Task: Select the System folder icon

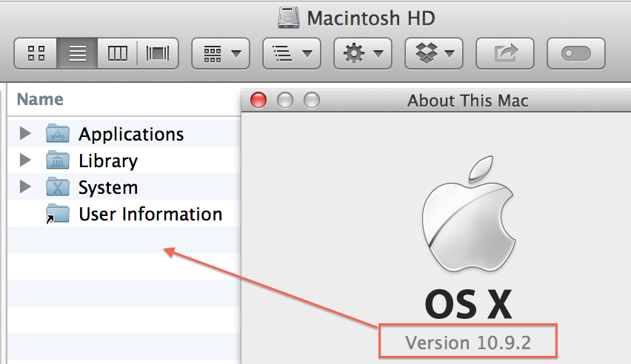Action: tap(58, 186)
